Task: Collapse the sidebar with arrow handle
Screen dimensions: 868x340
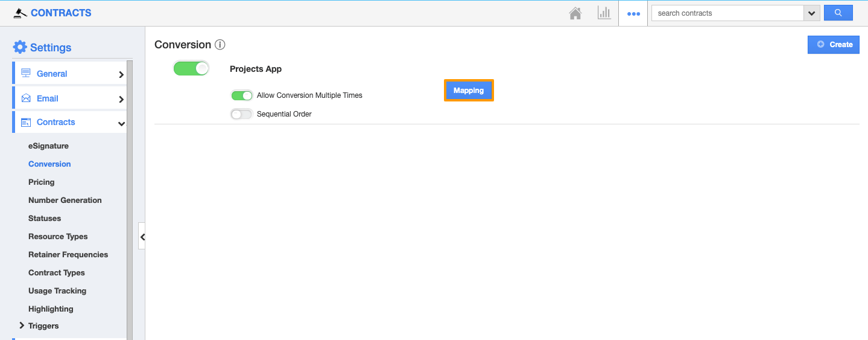Action: (x=142, y=237)
